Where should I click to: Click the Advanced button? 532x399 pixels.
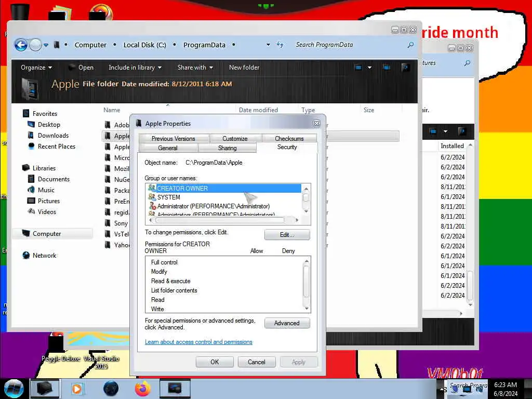tap(287, 323)
